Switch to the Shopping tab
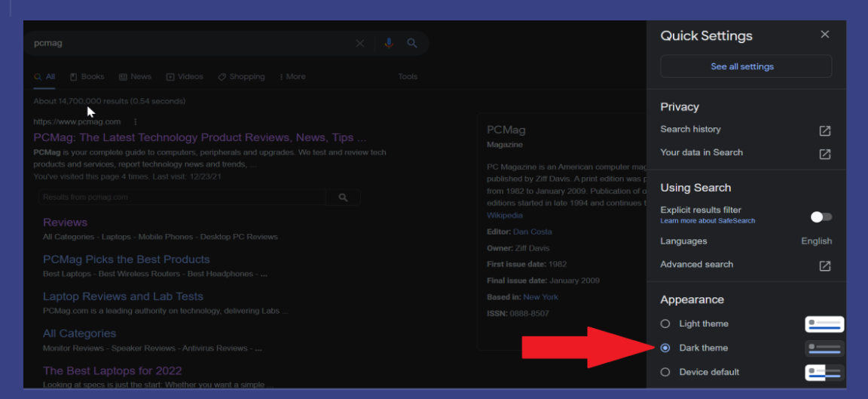Image resolution: width=868 pixels, height=399 pixels. coord(241,76)
